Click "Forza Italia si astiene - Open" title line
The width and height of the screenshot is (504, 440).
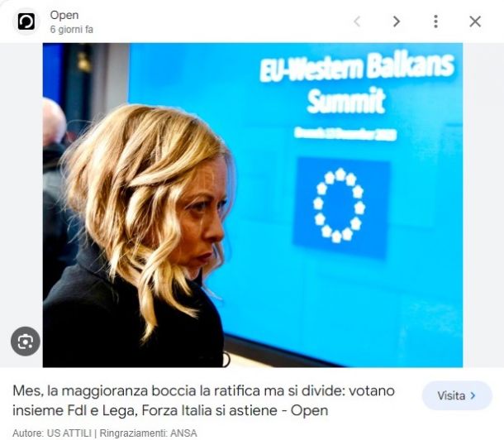point(235,410)
